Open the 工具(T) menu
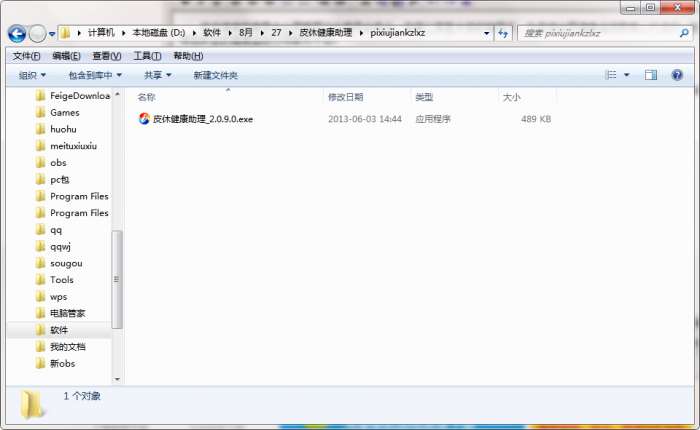The height and width of the screenshot is (430, 700). pos(147,56)
